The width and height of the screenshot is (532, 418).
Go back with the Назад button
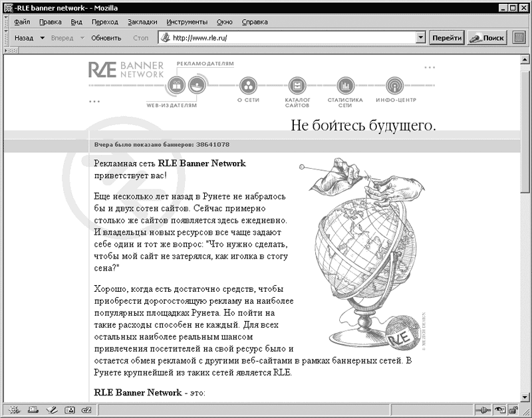coord(24,38)
